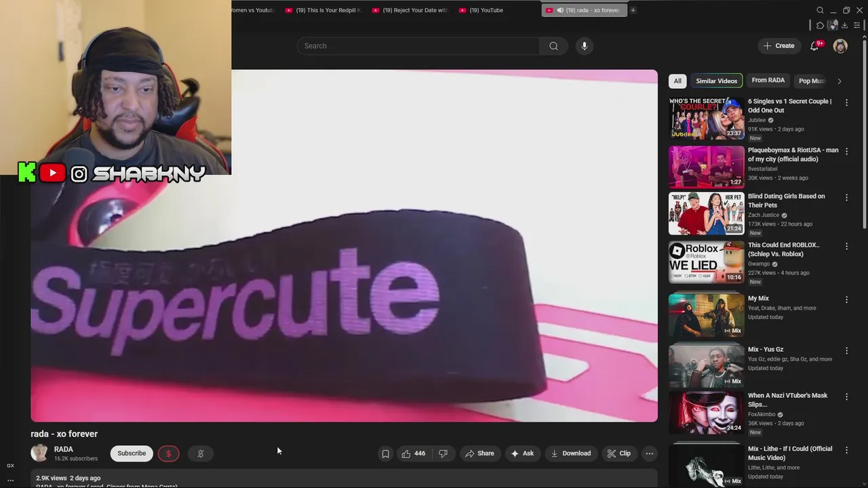The width and height of the screenshot is (868, 488).
Task: Switch to the This Is Your Redpill tab
Action: click(x=323, y=10)
